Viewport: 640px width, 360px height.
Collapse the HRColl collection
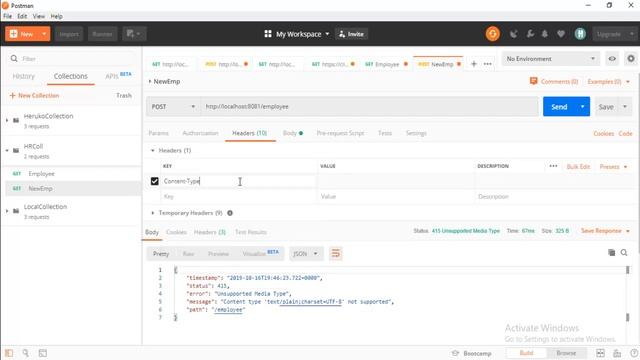[x=7, y=150]
